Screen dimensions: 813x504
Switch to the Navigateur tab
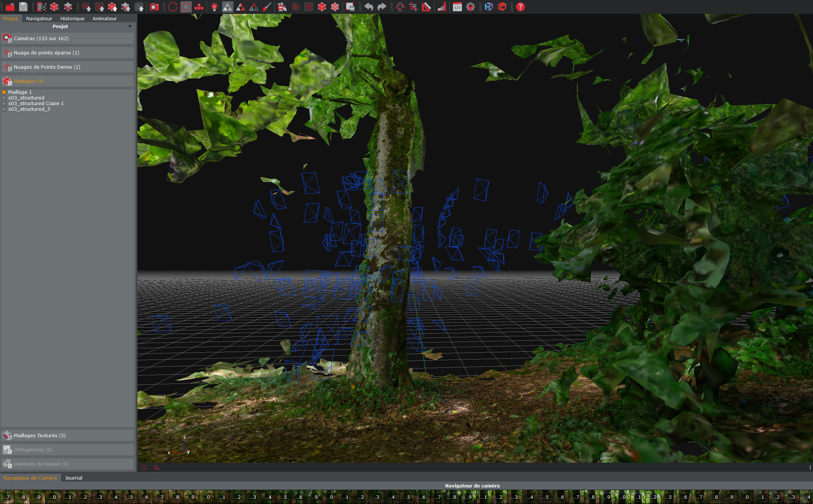[39, 18]
